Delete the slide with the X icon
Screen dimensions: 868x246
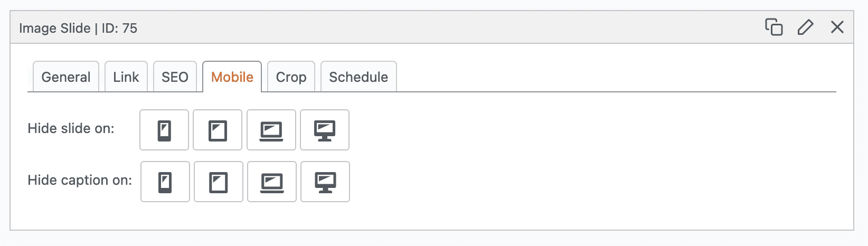click(x=837, y=27)
